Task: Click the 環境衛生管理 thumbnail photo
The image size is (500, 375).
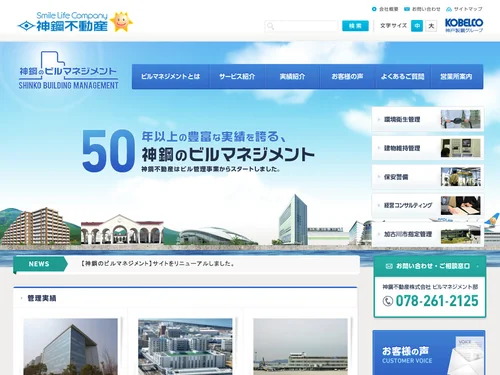Action: tap(460, 119)
